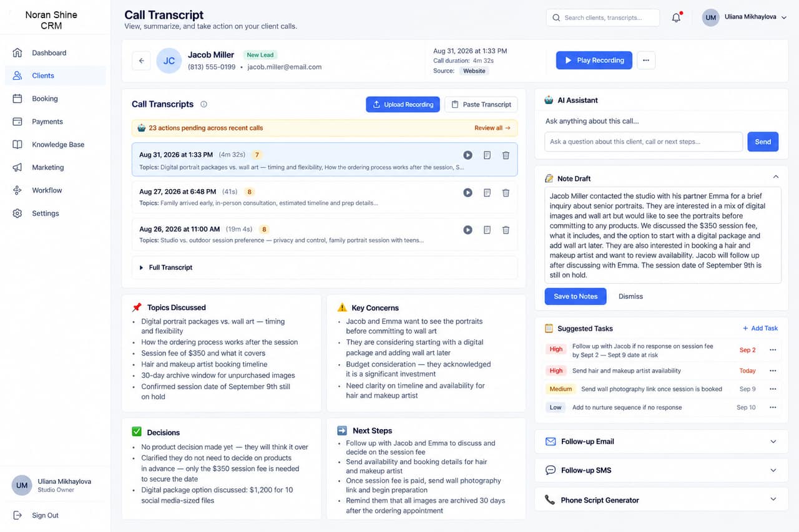Open the Uliana Mikhaylova account dropdown

(744, 17)
